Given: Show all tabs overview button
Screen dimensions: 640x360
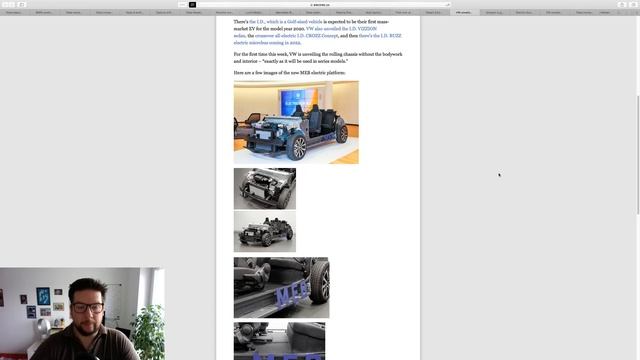Looking at the screenshot, I should click(632, 4).
